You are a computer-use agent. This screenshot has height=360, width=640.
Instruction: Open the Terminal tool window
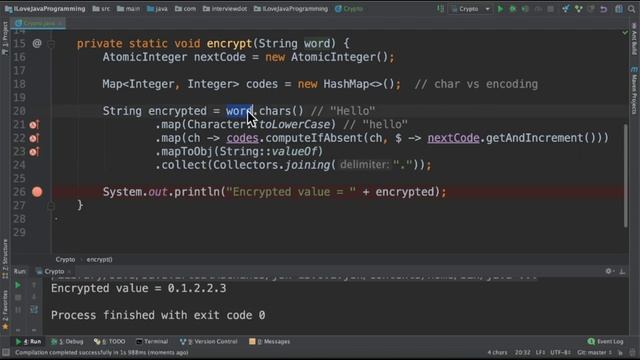(x=152, y=342)
